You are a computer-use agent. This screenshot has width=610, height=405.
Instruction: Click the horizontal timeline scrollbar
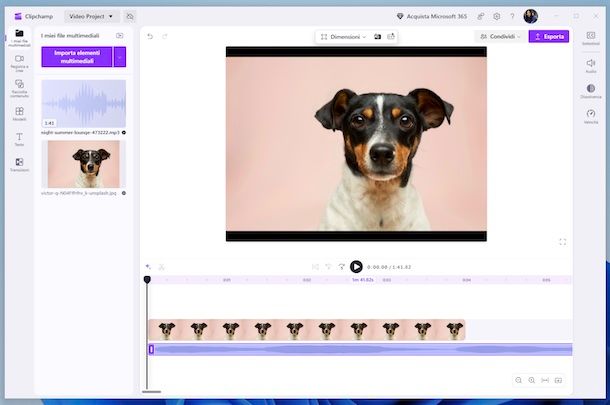tap(152, 392)
